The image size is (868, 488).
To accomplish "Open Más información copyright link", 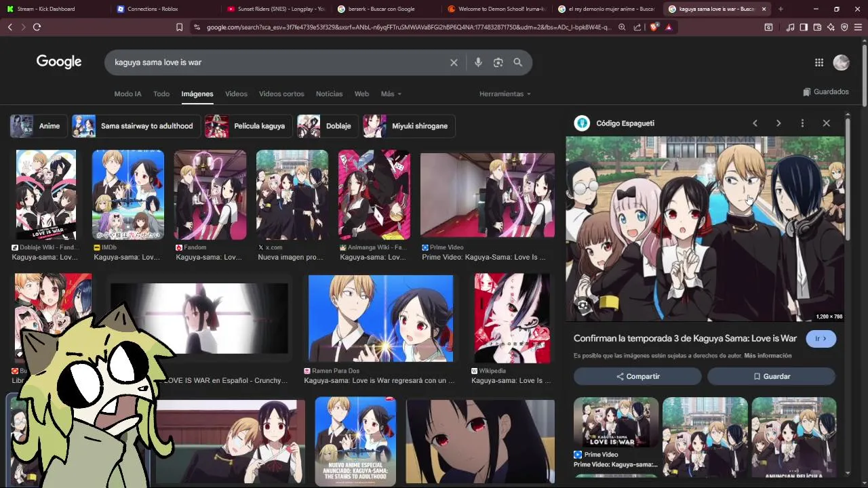I will tap(768, 356).
